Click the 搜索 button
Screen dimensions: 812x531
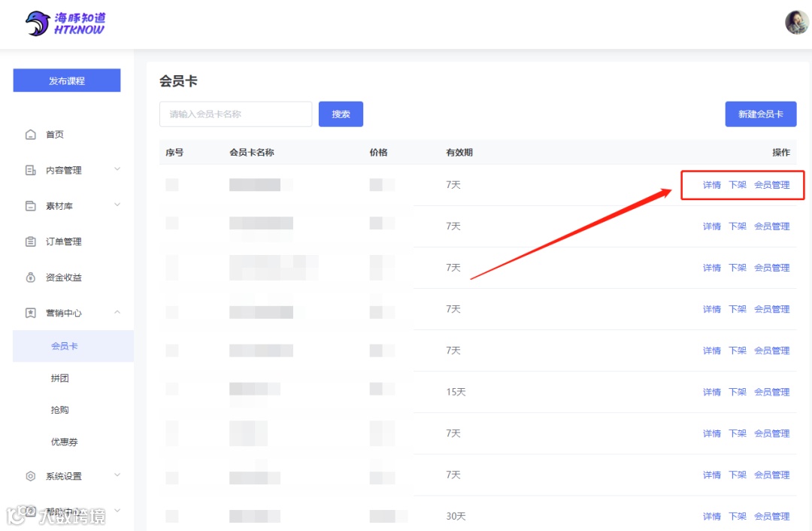click(x=341, y=114)
